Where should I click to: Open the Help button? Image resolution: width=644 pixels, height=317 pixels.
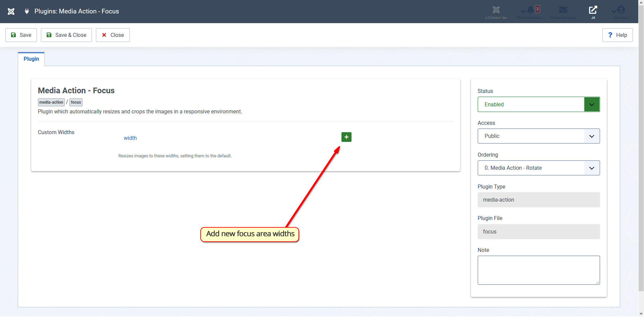pos(617,35)
